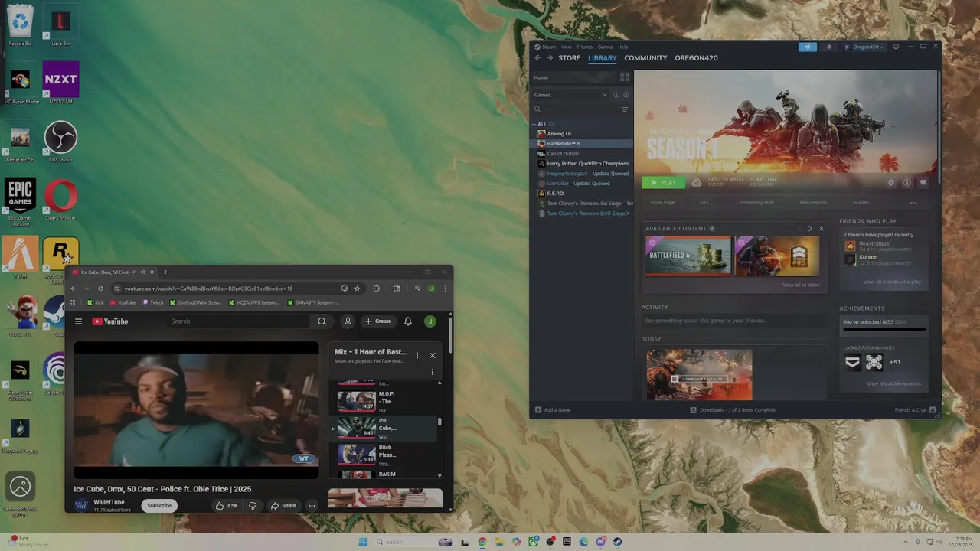This screenshot has width=980, height=551.
Task: Go forward with Steam's right arrow
Action: pyautogui.click(x=549, y=58)
